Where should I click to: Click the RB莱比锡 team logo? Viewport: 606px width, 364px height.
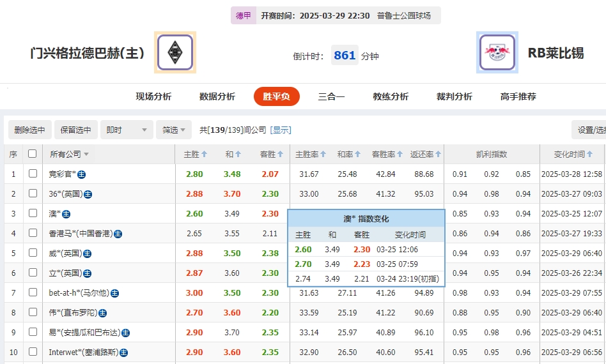click(497, 52)
